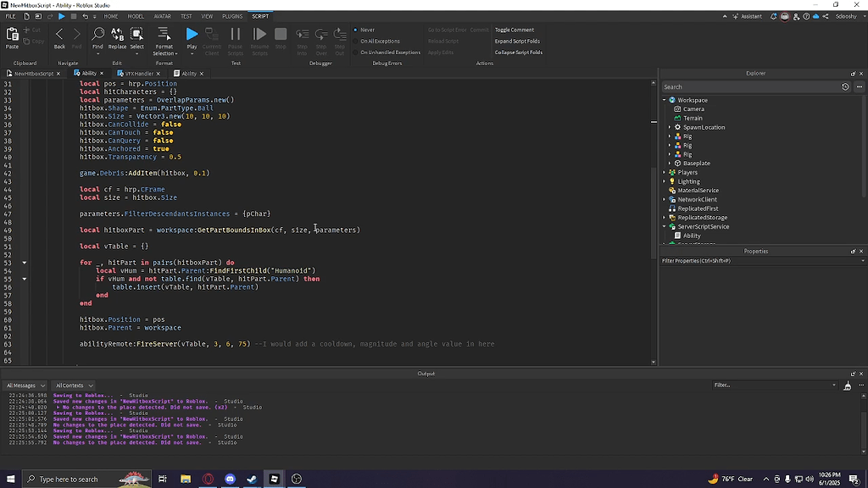Open the MODEL ribbon tab
The height and width of the screenshot is (488, 868).
[x=136, y=15]
